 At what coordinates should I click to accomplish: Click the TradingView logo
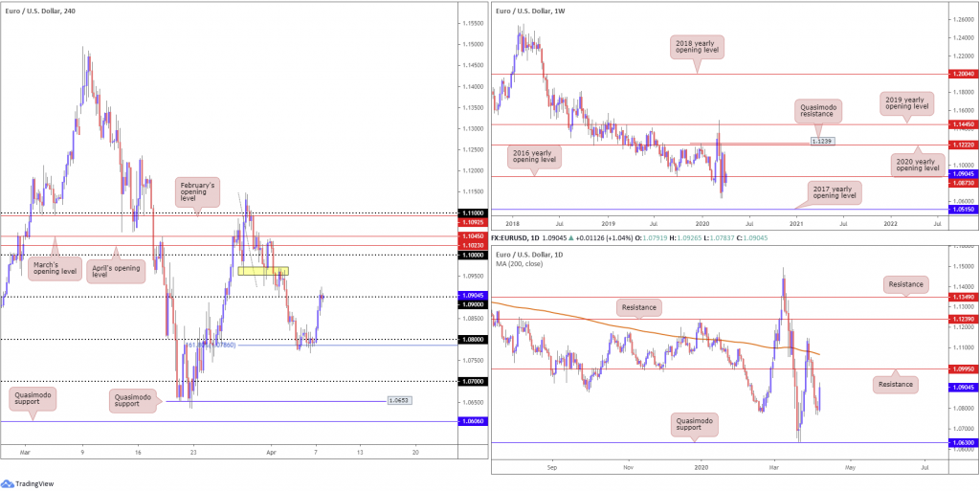31,481
